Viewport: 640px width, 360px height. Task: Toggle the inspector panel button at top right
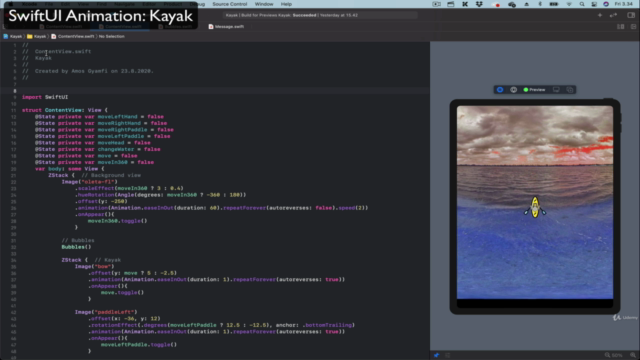(x=631, y=15)
